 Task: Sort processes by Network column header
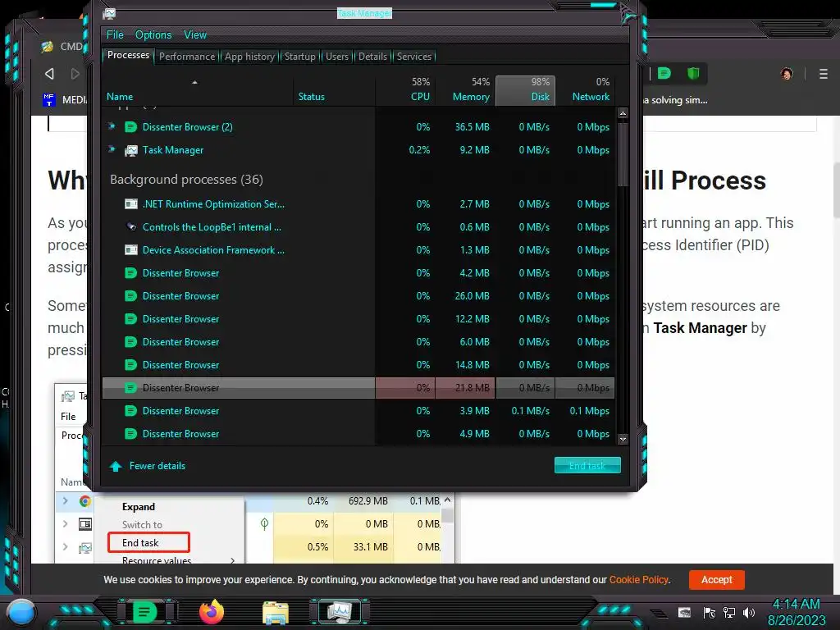coord(585,91)
